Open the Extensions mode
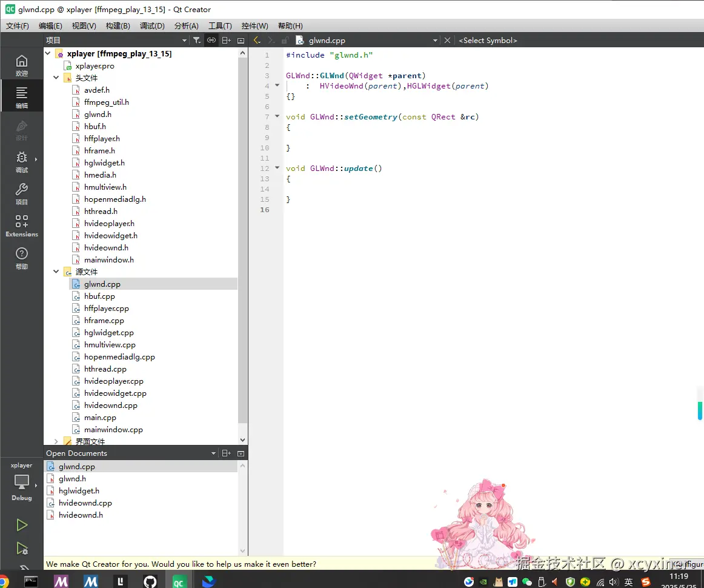 22,226
